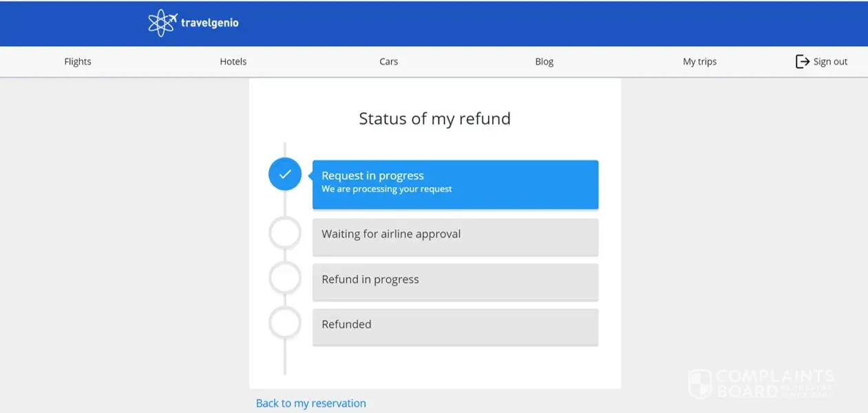Navigate to My trips
Viewport: 868px width, 413px height.
pyautogui.click(x=699, y=61)
